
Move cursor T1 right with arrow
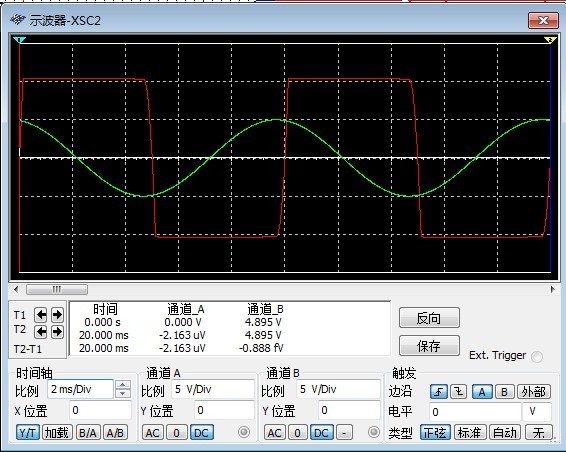(x=57, y=315)
